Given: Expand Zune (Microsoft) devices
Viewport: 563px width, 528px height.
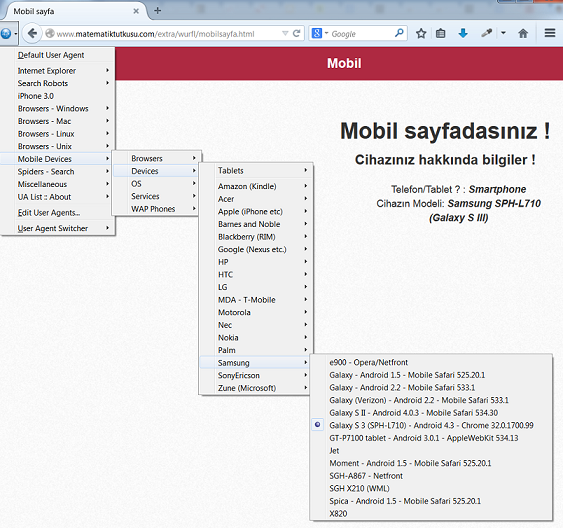Looking at the screenshot, I should pos(255,388).
